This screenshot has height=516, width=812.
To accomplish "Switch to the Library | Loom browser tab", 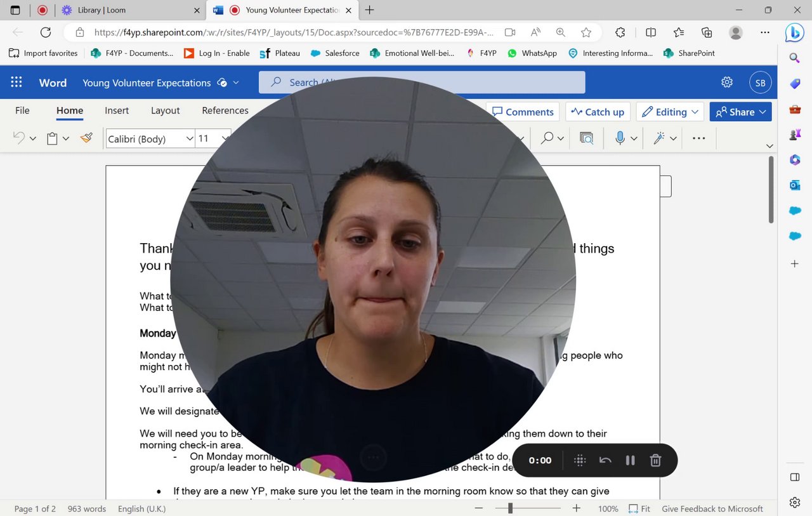I will (x=130, y=10).
